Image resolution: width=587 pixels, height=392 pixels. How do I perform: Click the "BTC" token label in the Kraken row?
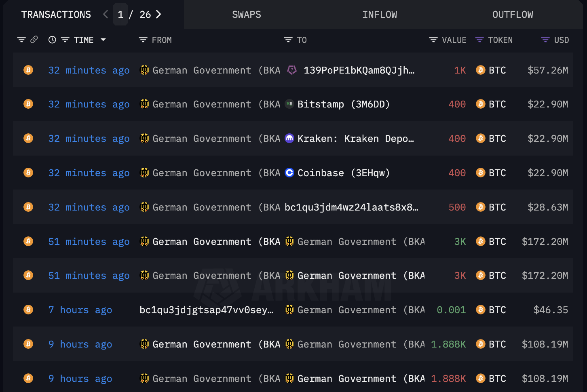(497, 138)
